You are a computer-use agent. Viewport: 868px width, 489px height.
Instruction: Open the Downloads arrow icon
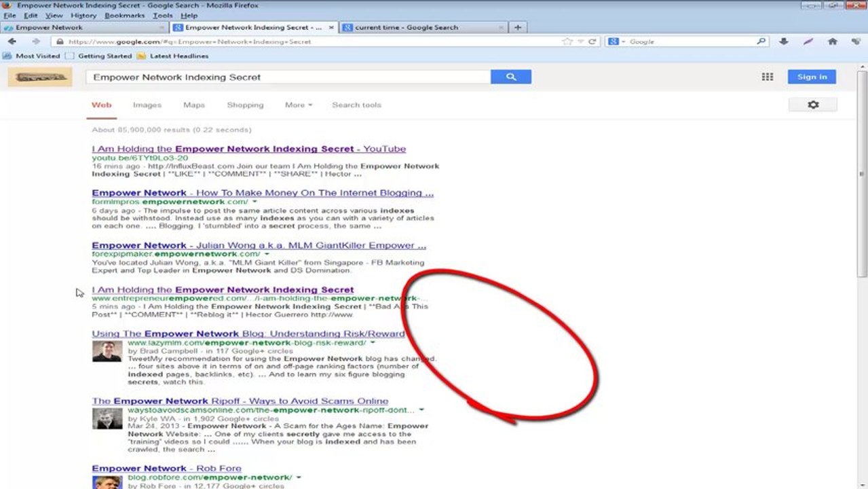(x=784, y=41)
